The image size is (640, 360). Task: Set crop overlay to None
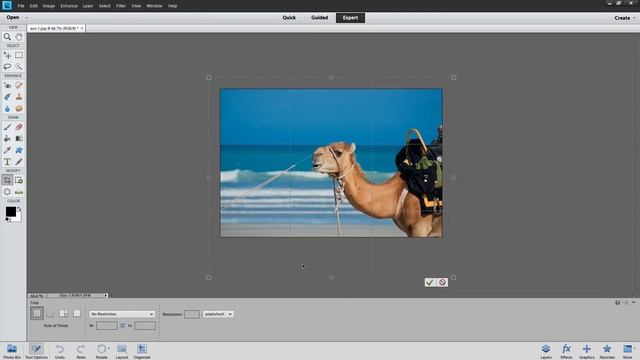coord(77,313)
